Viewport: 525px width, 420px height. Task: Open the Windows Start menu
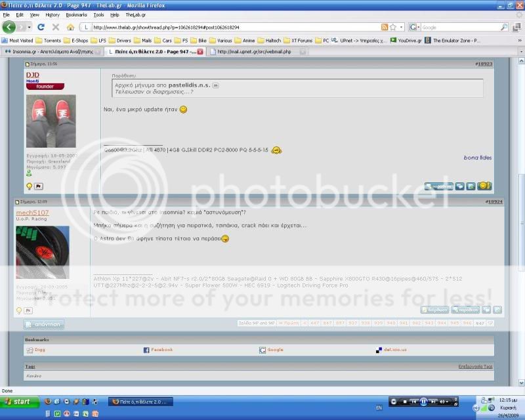coord(18,402)
